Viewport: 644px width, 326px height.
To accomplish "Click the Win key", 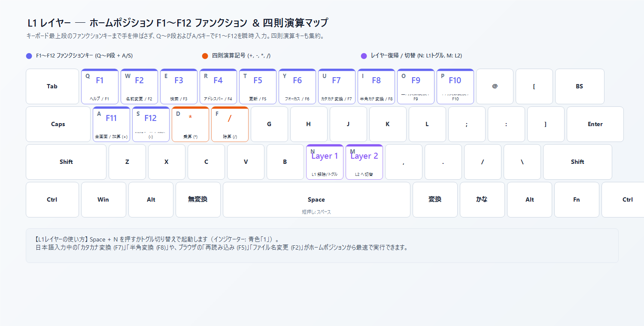I will pos(103,199).
